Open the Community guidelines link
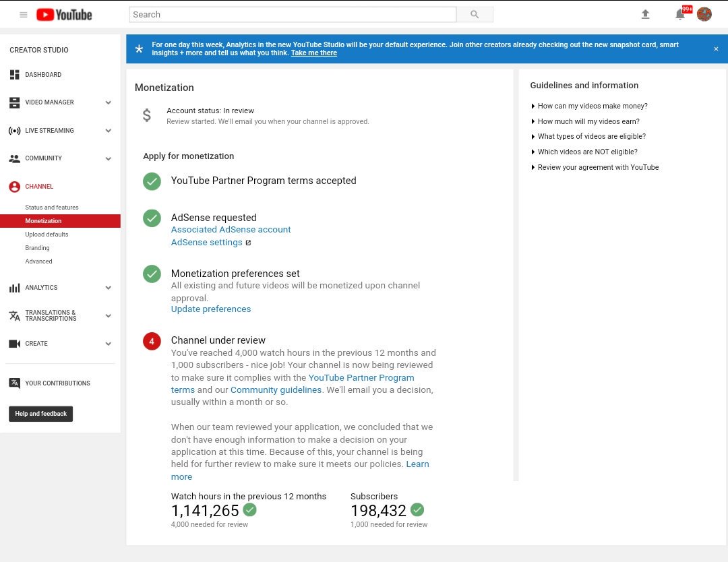Screen dimensions: 728x562 [x=276, y=389]
